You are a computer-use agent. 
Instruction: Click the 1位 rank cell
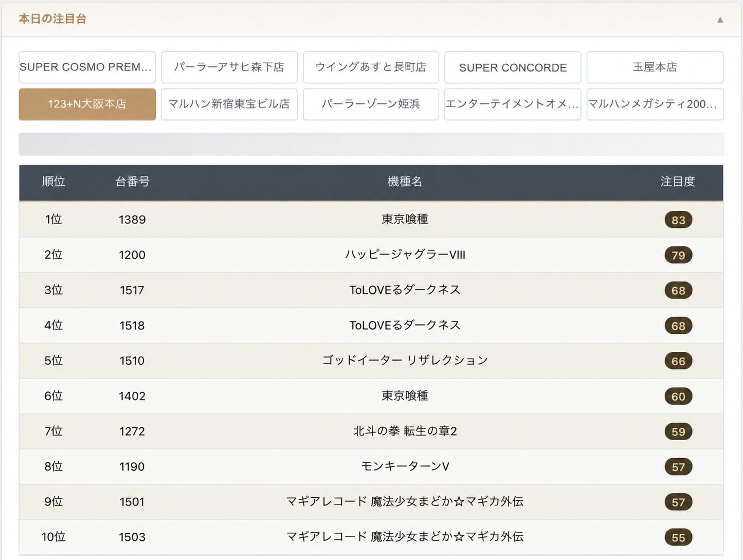pos(53,220)
